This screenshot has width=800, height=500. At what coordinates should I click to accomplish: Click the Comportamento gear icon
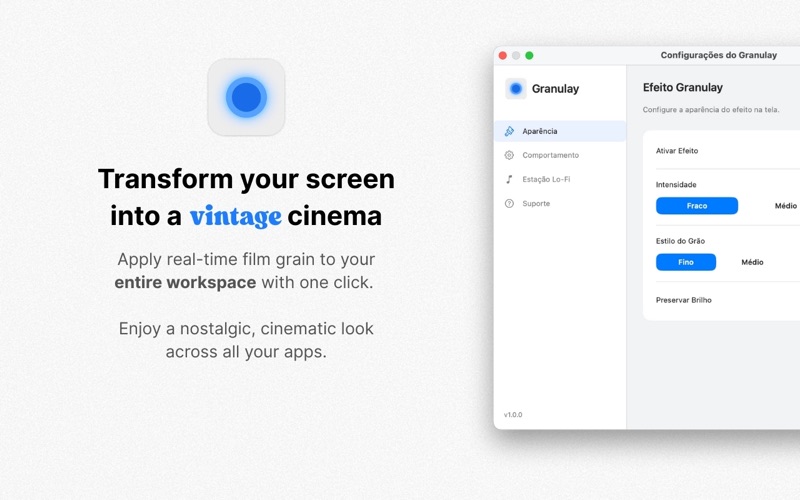tap(509, 155)
